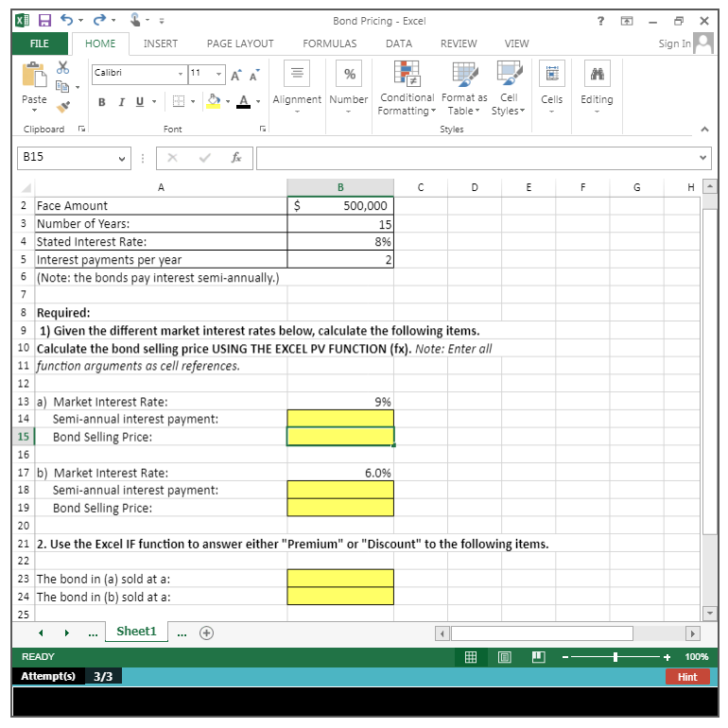Go to previous sheet with left arrow
This screenshot has width=728, height=728.
[41, 633]
